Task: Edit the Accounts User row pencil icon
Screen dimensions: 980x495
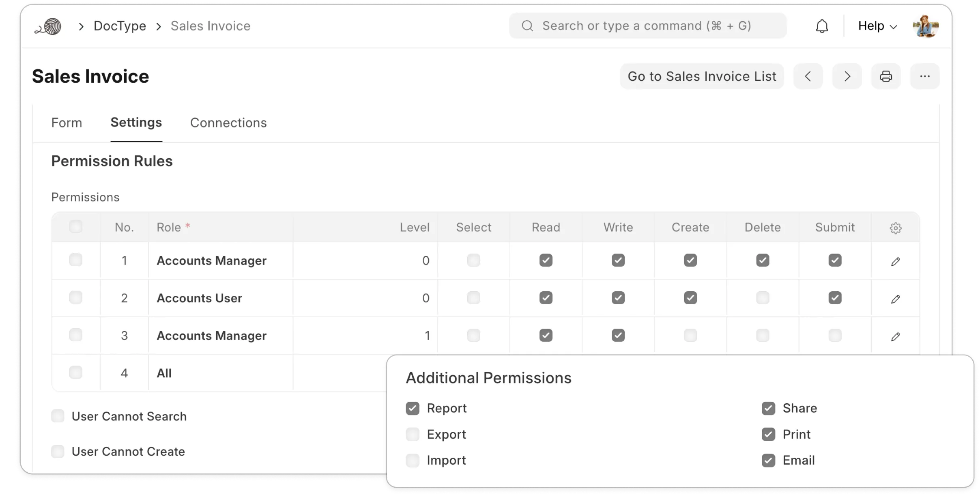Action: [x=896, y=299]
